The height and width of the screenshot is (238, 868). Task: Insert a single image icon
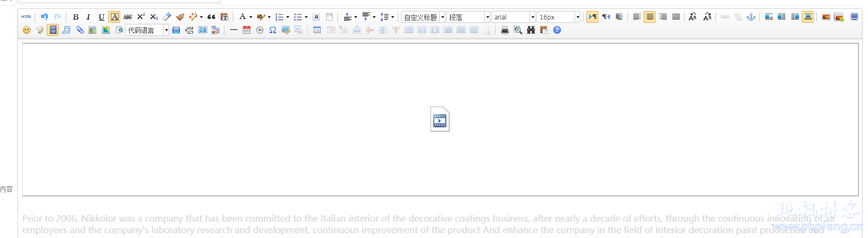click(826, 17)
